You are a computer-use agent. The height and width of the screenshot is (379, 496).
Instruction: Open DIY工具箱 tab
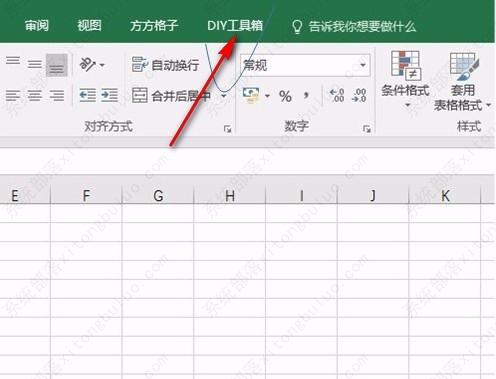[235, 26]
